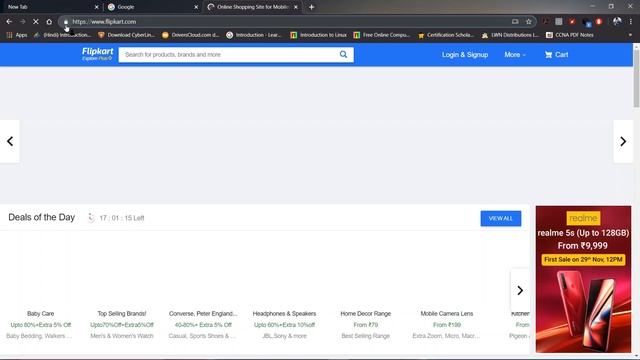Click 'Best Selling Range' text
Image resolution: width=640 pixels, height=360 pixels.
coord(366,336)
